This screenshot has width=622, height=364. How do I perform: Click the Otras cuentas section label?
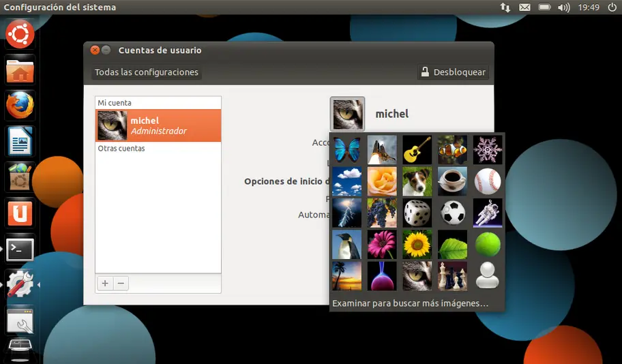121,149
